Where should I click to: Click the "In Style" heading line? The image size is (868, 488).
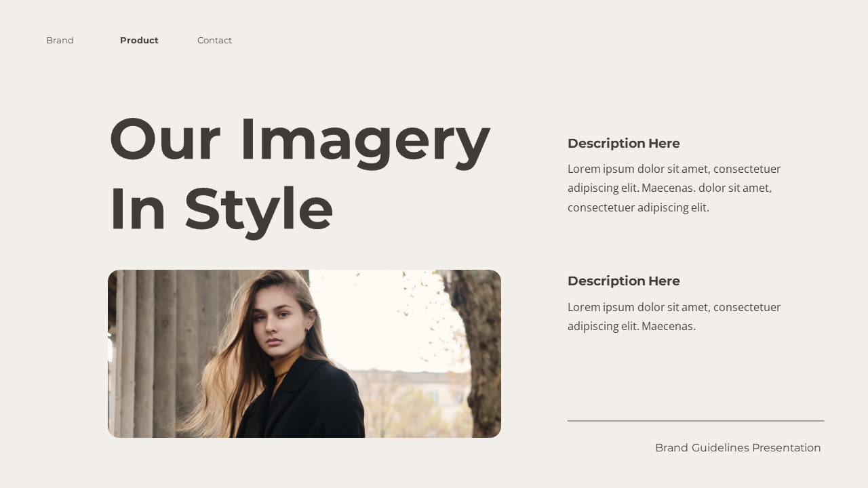[221, 210]
